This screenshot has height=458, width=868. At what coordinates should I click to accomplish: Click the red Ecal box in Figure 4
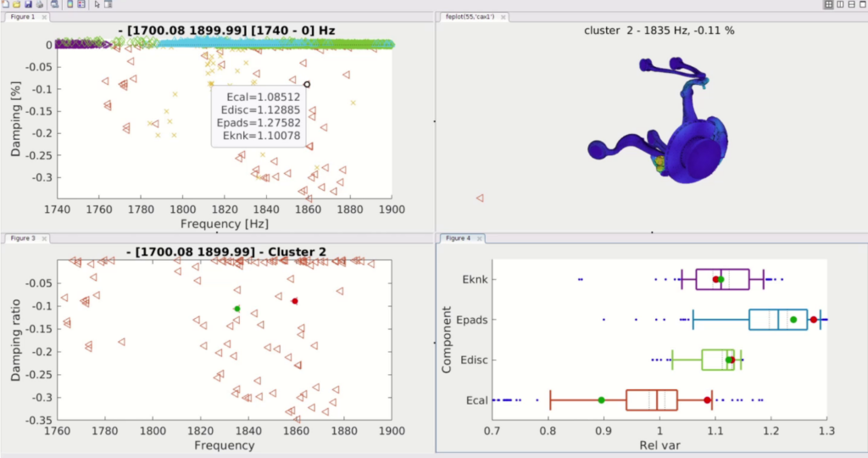tap(652, 399)
